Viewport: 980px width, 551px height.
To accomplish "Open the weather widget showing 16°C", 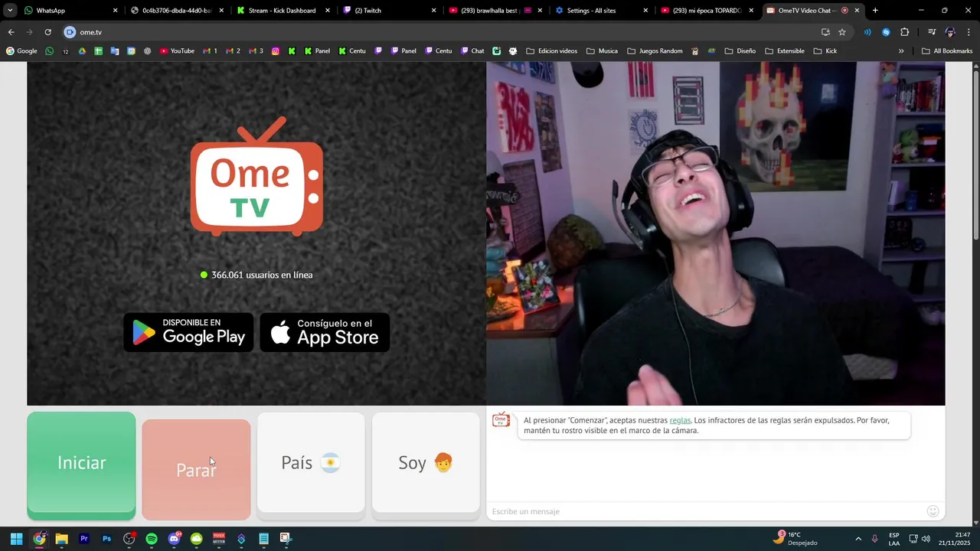I will click(x=796, y=539).
